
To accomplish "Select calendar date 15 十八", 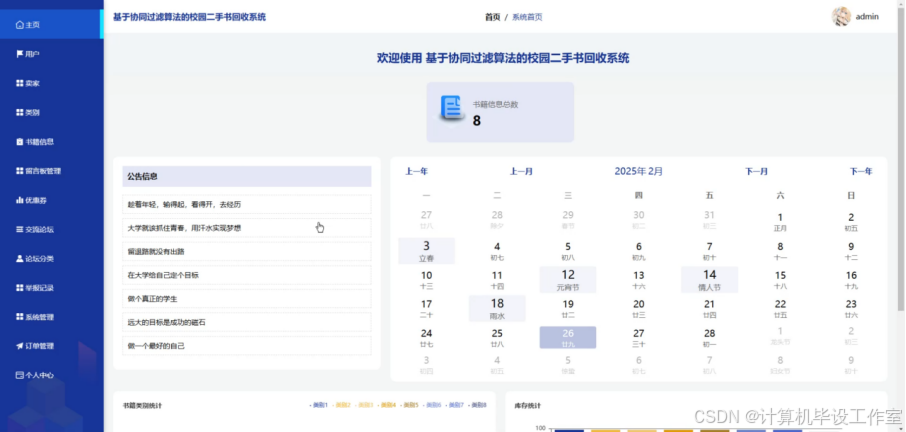I will point(780,280).
